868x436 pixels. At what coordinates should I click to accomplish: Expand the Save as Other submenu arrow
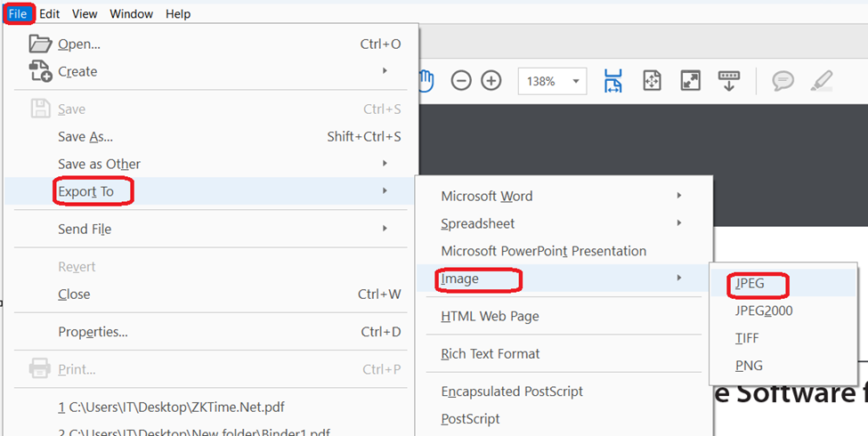(x=385, y=163)
